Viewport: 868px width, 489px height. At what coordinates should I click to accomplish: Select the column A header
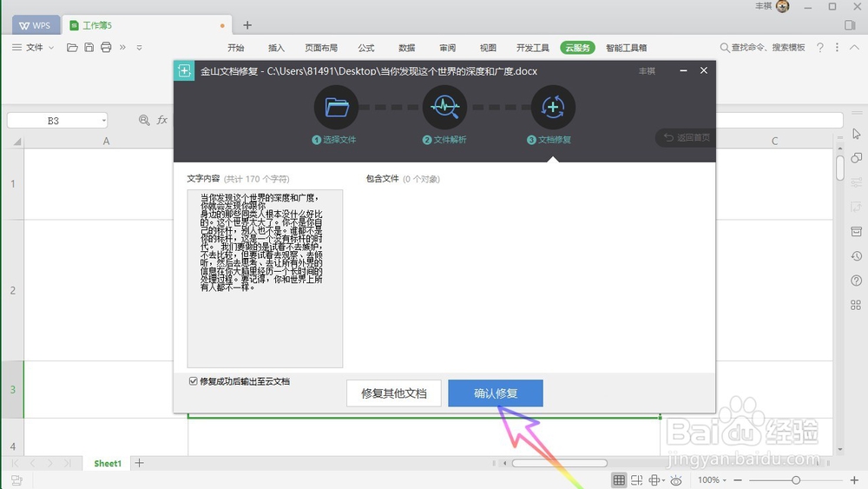click(106, 142)
